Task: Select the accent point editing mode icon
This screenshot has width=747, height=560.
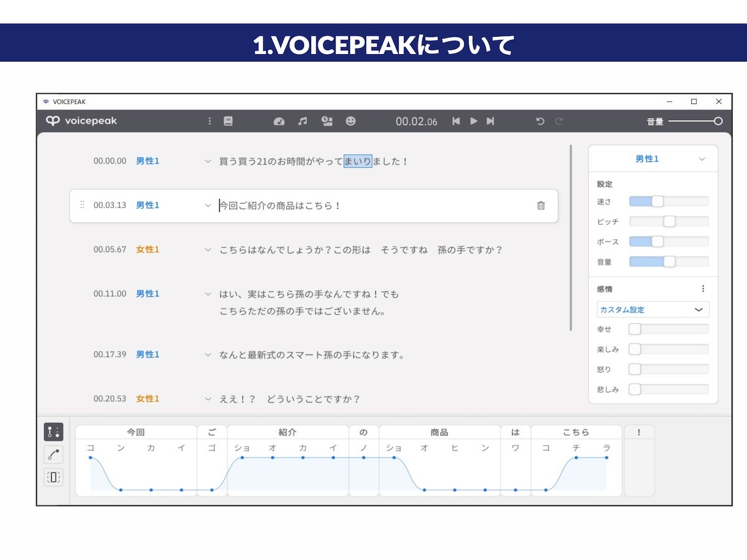Action: (x=54, y=432)
